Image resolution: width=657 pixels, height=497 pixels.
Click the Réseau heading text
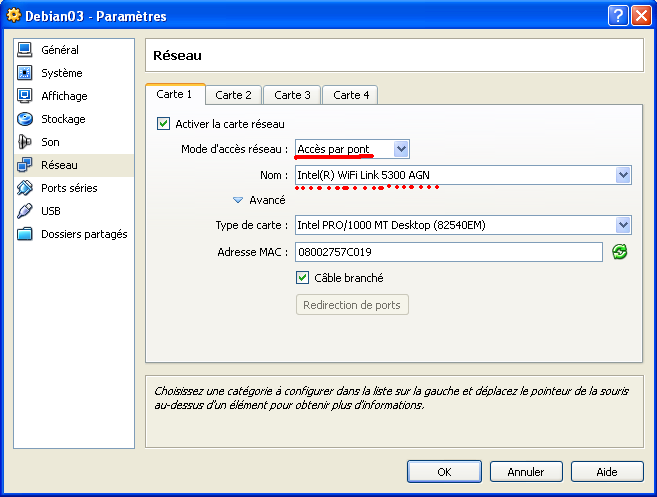pyautogui.click(x=177, y=55)
